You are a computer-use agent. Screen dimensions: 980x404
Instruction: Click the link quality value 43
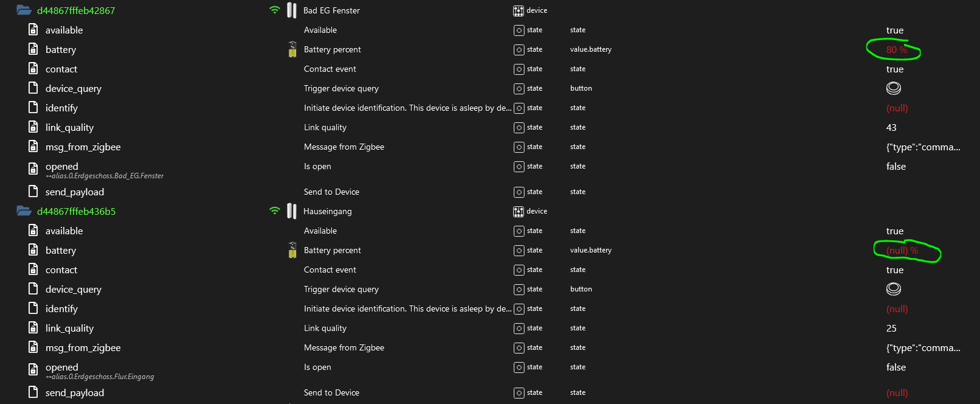point(891,128)
